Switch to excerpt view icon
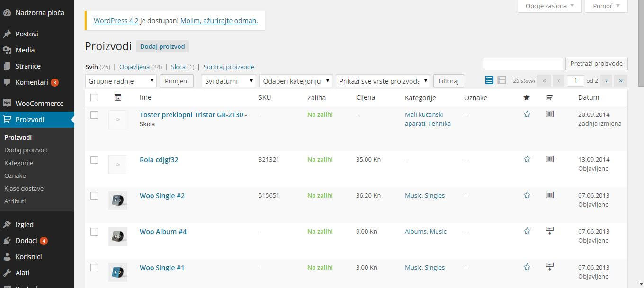Viewport: 644px width, 288px height. [x=502, y=80]
